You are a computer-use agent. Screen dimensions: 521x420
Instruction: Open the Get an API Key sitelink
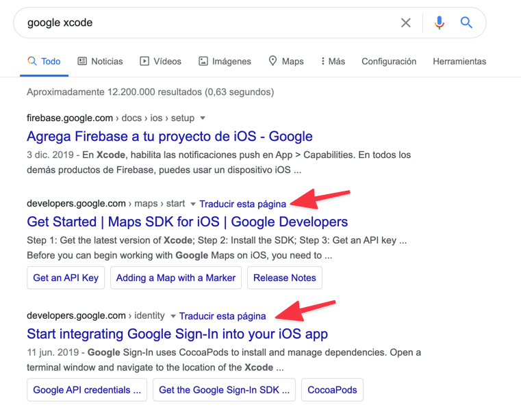point(66,278)
